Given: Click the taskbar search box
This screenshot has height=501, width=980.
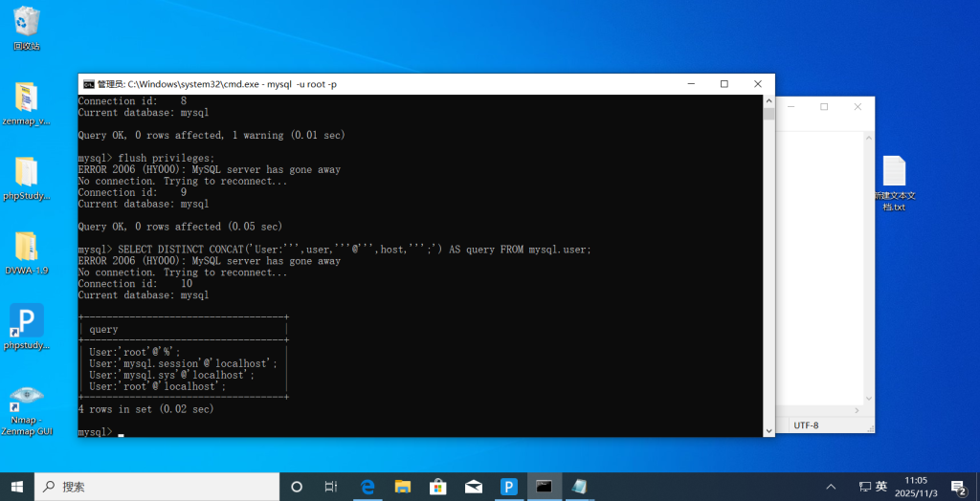Looking at the screenshot, I should click(158, 487).
